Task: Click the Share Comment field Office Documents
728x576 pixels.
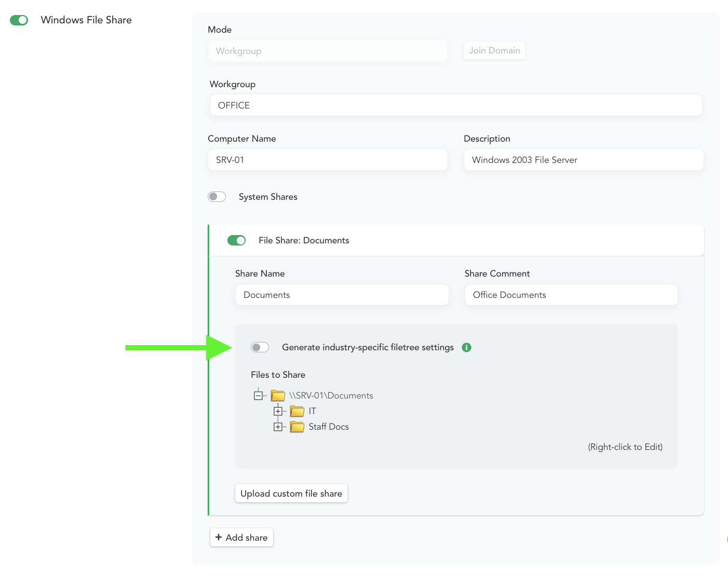Action: (x=571, y=295)
